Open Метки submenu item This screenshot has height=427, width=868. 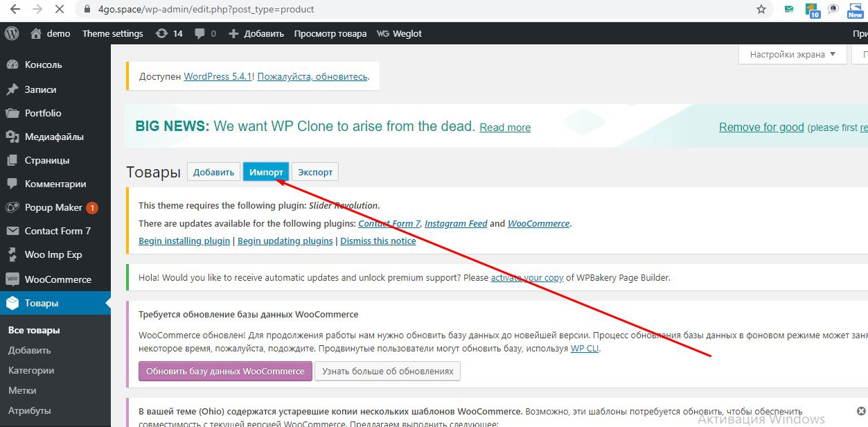point(22,390)
